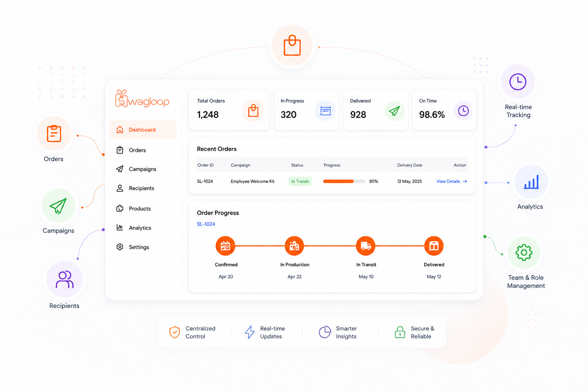588x392 pixels.
Task: Click the Delivered step package icon
Action: pos(434,246)
